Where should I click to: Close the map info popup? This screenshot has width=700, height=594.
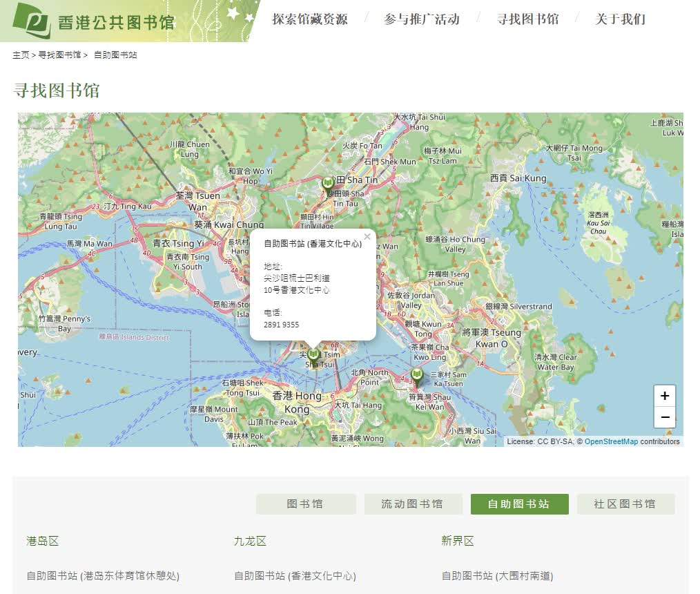pyautogui.click(x=367, y=237)
